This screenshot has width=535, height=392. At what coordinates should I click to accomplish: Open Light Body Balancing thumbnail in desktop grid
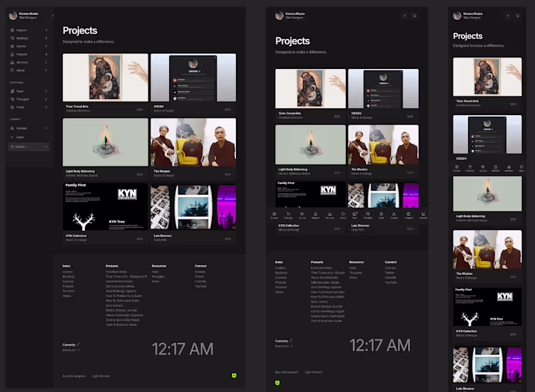click(x=106, y=142)
